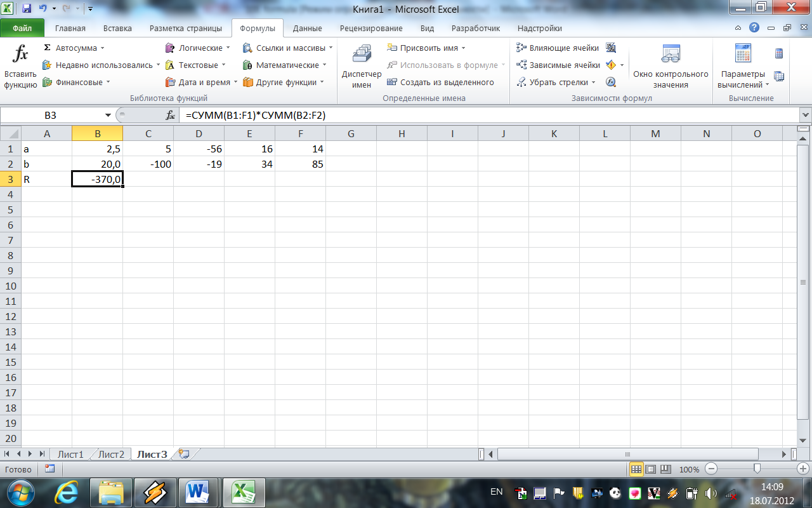Click the save icon in quick access toolbar
Image resolution: width=812 pixels, height=508 pixels.
tap(27, 9)
